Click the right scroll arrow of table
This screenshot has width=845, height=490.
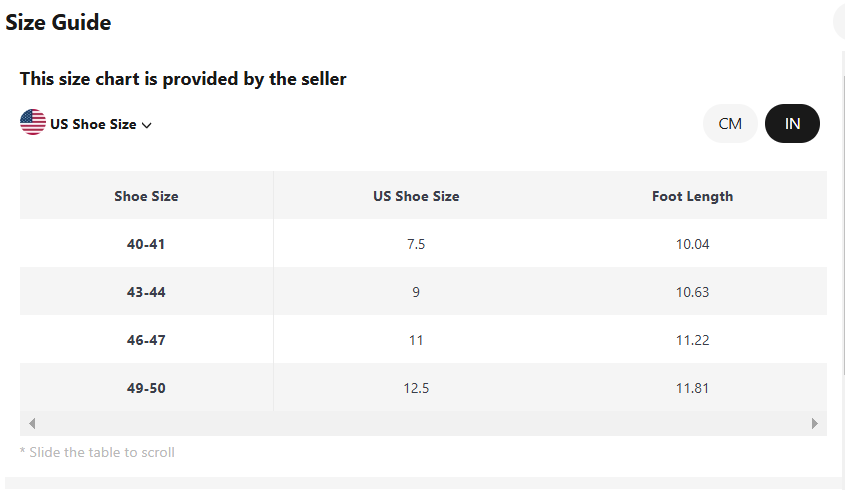pyautogui.click(x=815, y=424)
